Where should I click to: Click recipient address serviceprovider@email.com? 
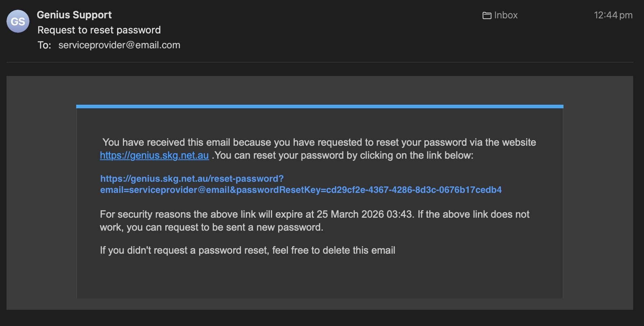(119, 45)
